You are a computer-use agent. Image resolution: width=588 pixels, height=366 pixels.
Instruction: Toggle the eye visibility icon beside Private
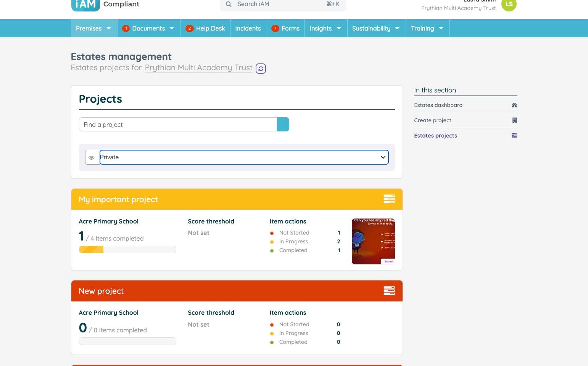(x=92, y=157)
